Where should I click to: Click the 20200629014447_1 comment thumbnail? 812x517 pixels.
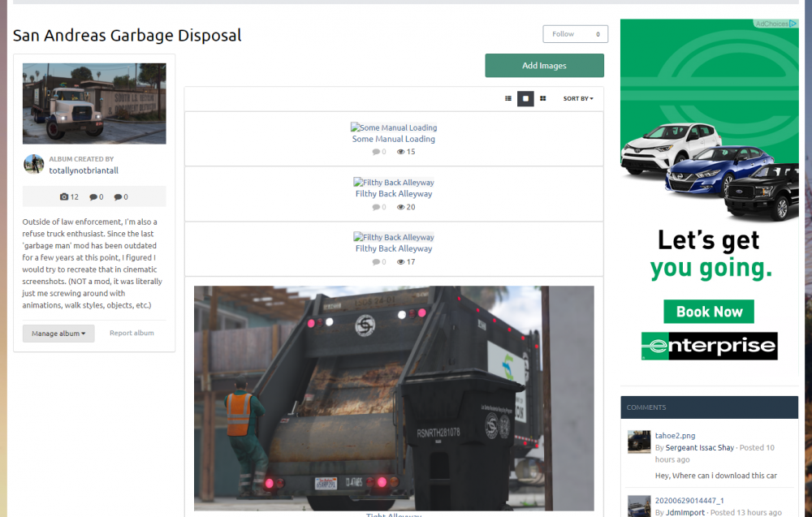[639, 506]
